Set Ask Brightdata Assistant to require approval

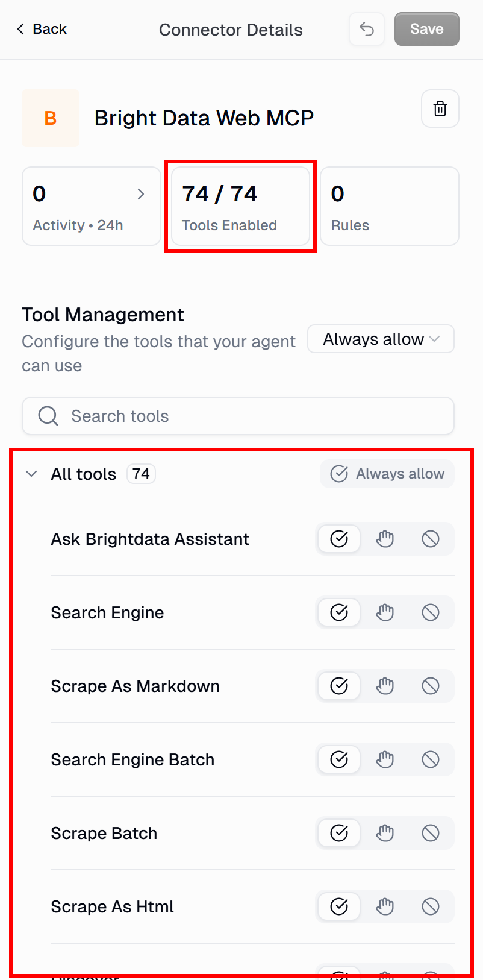point(385,539)
